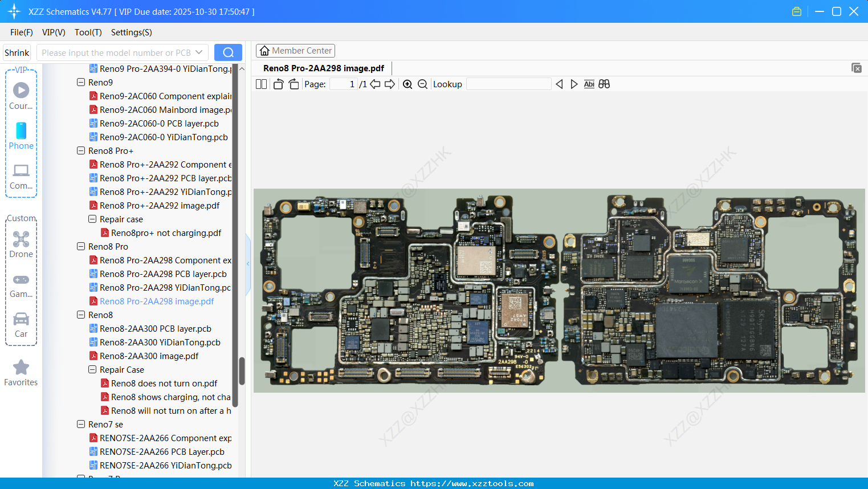
Task: Open Reno8 Pro+-2AA292 PCB layer.pcb
Action: (x=161, y=178)
